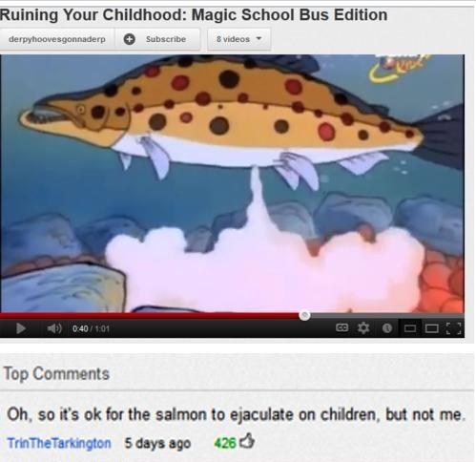
Task: Click the video title text
Action: pos(194,14)
